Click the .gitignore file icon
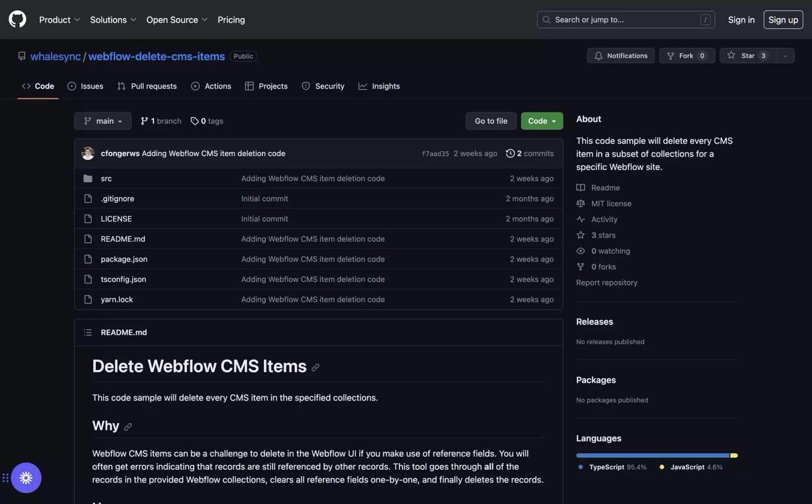This screenshot has height=504, width=812. coord(88,199)
